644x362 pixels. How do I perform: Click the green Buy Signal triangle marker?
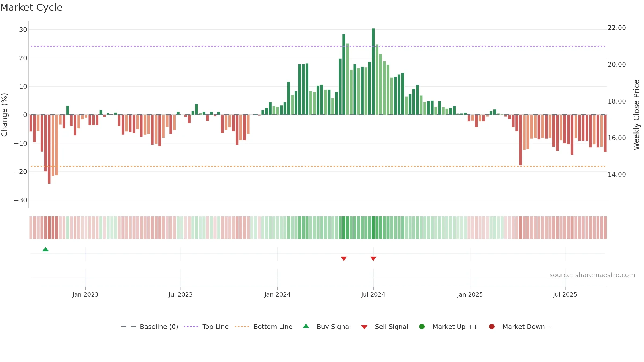click(x=46, y=249)
